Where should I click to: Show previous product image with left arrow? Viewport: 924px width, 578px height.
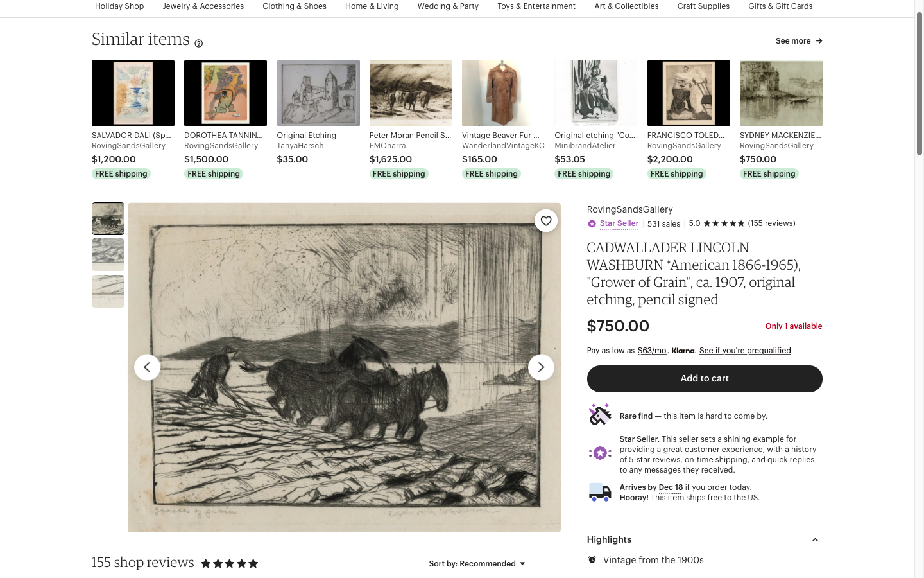pyautogui.click(x=147, y=367)
